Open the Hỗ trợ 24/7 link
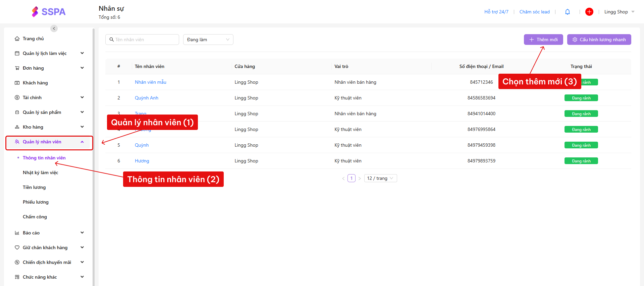 (x=496, y=12)
